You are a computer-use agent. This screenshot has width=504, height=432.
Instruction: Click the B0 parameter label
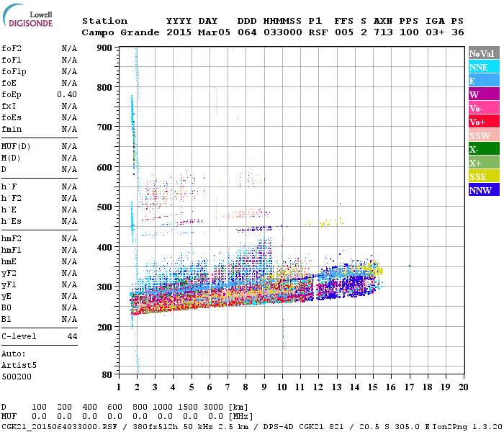(x=6, y=308)
